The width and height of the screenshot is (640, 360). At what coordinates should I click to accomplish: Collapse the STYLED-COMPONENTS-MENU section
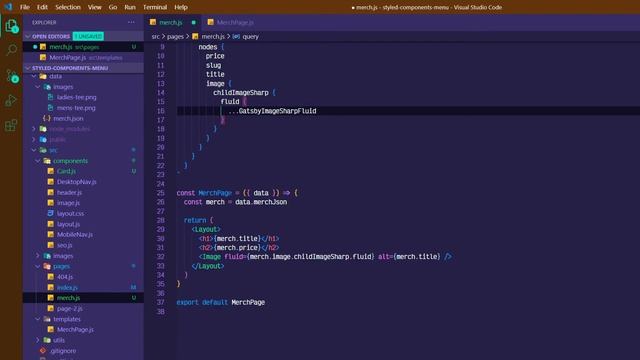click(28, 68)
